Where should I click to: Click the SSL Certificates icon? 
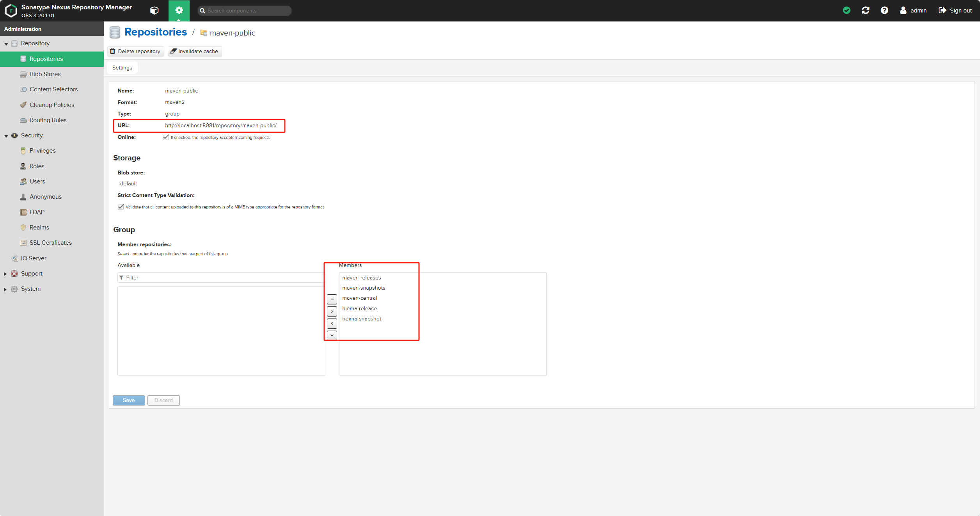click(x=23, y=243)
